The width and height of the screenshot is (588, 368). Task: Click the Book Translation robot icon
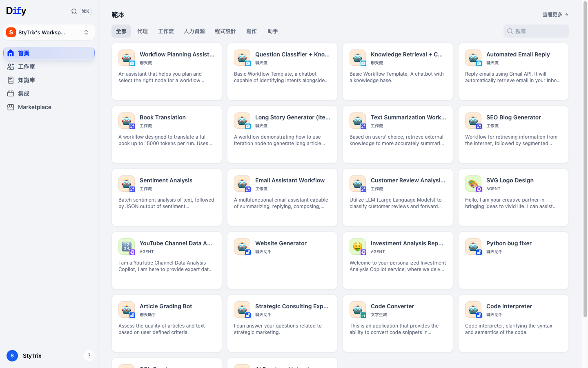[127, 121]
